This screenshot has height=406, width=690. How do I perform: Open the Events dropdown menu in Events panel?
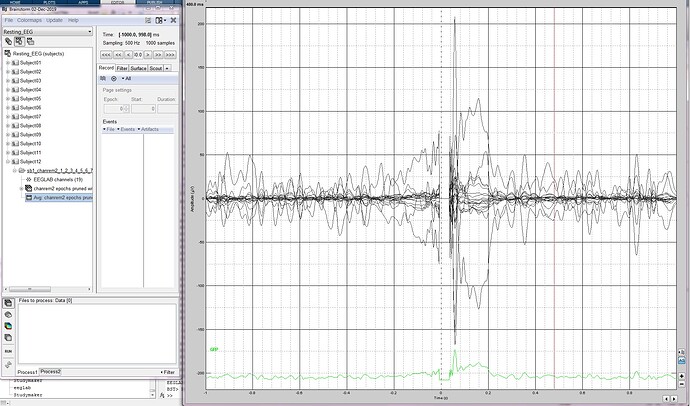click(126, 129)
